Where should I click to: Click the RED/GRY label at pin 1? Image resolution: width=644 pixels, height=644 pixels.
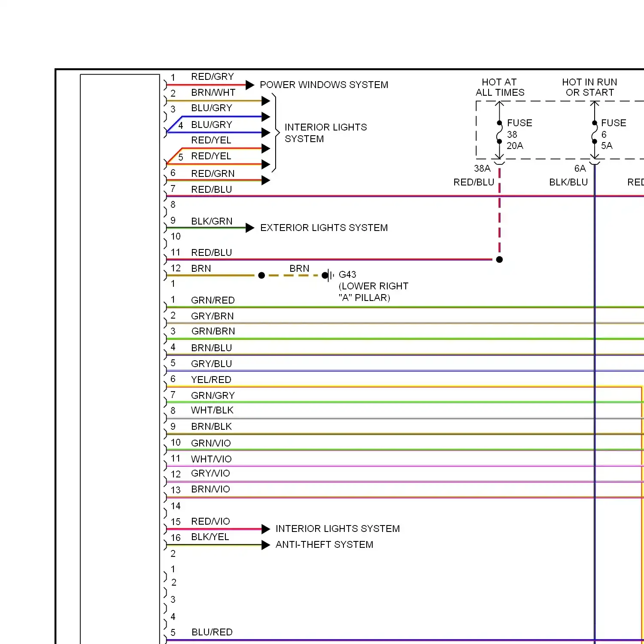tap(213, 76)
